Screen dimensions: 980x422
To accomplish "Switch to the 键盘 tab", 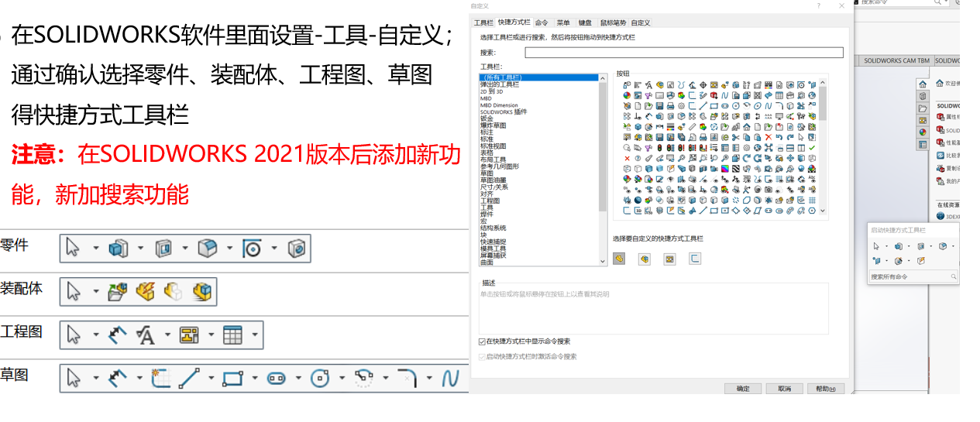I will click(586, 23).
